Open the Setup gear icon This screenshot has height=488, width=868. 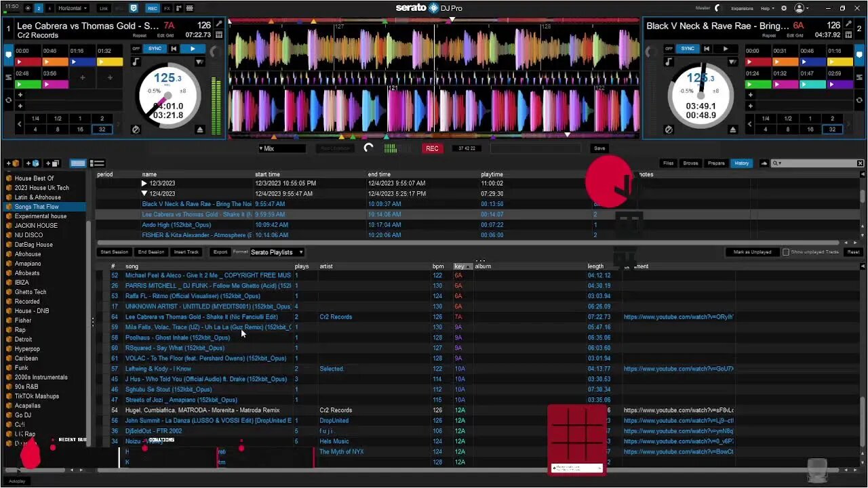[784, 8]
